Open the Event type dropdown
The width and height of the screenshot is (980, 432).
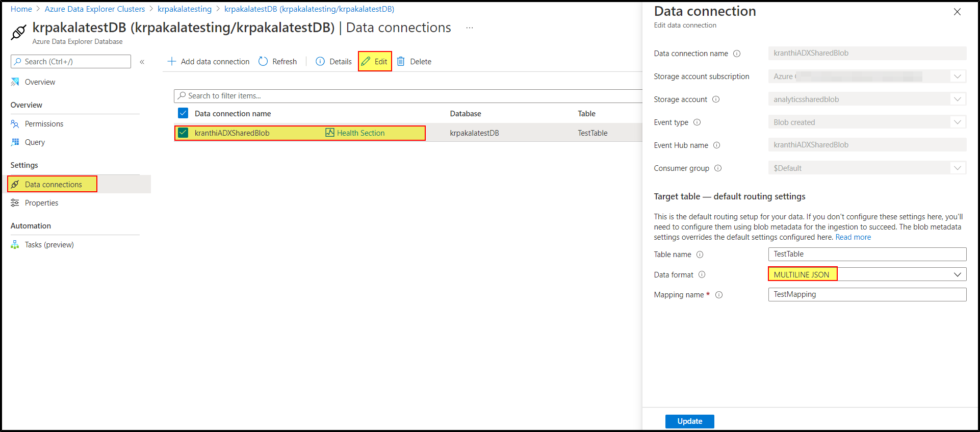867,122
